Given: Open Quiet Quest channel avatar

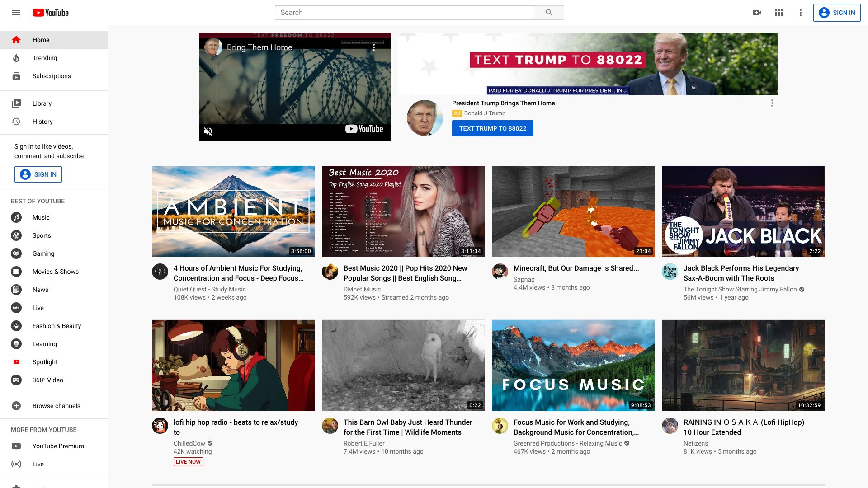Looking at the screenshot, I should coord(160,272).
